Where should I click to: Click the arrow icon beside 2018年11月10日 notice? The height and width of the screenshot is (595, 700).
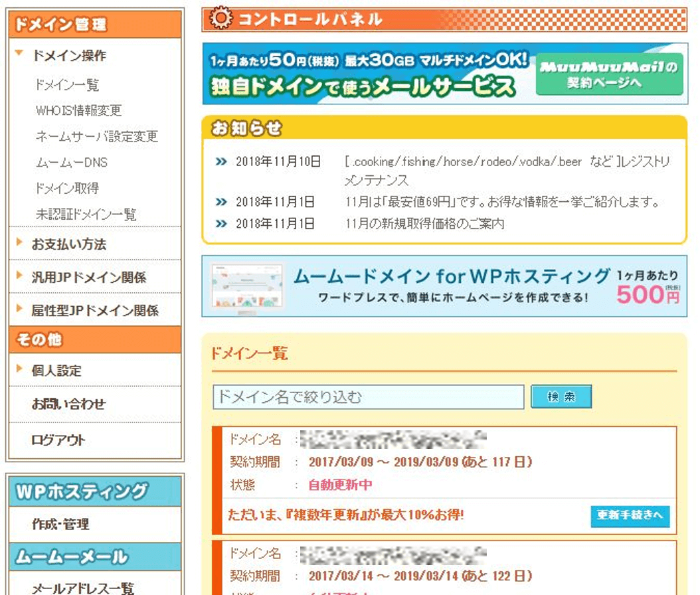click(221, 162)
